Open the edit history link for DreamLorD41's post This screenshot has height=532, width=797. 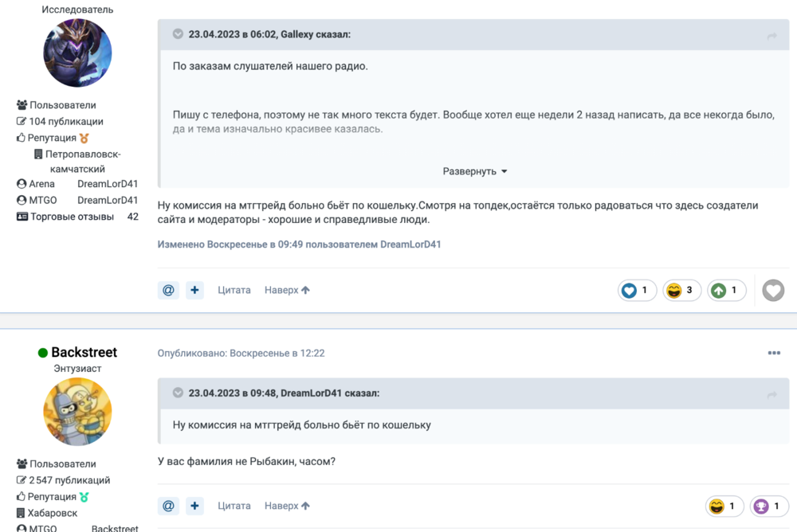(299, 244)
